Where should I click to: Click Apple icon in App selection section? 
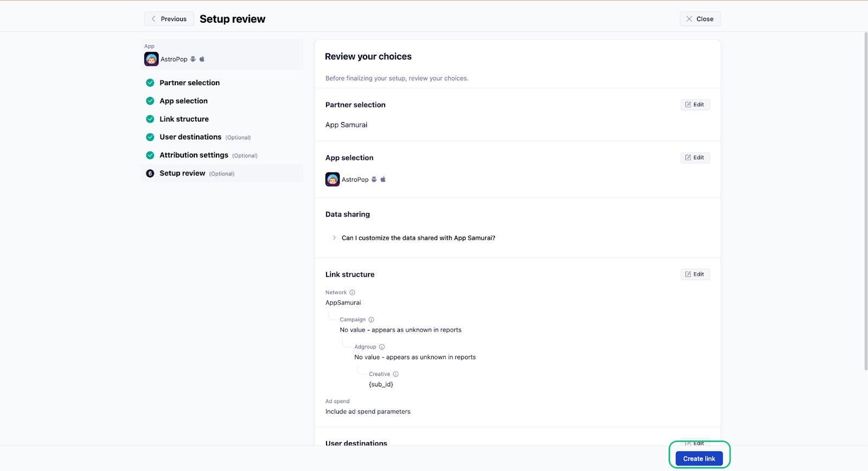383,180
